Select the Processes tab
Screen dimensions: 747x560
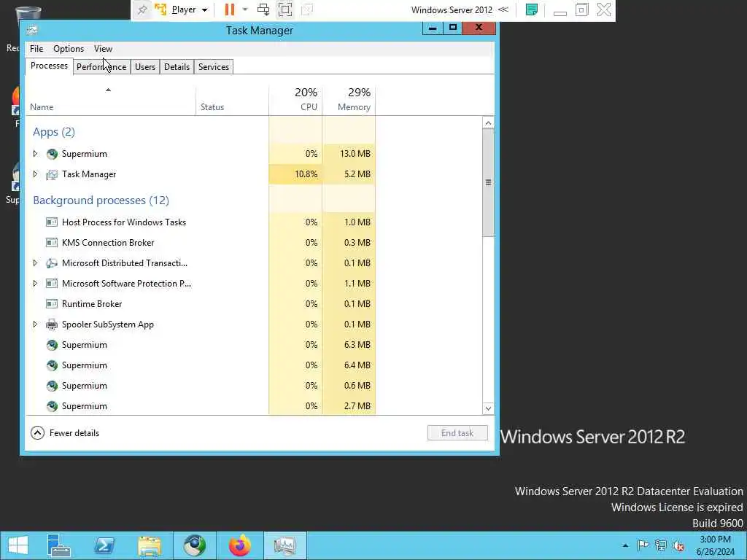click(x=49, y=66)
